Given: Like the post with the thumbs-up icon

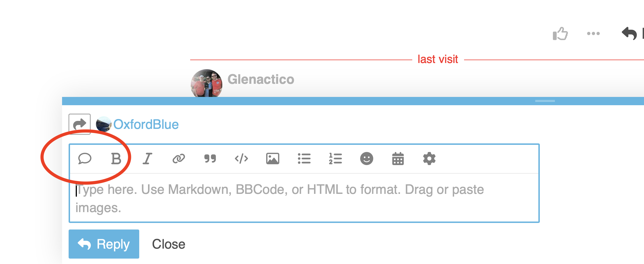Looking at the screenshot, I should pos(560,34).
